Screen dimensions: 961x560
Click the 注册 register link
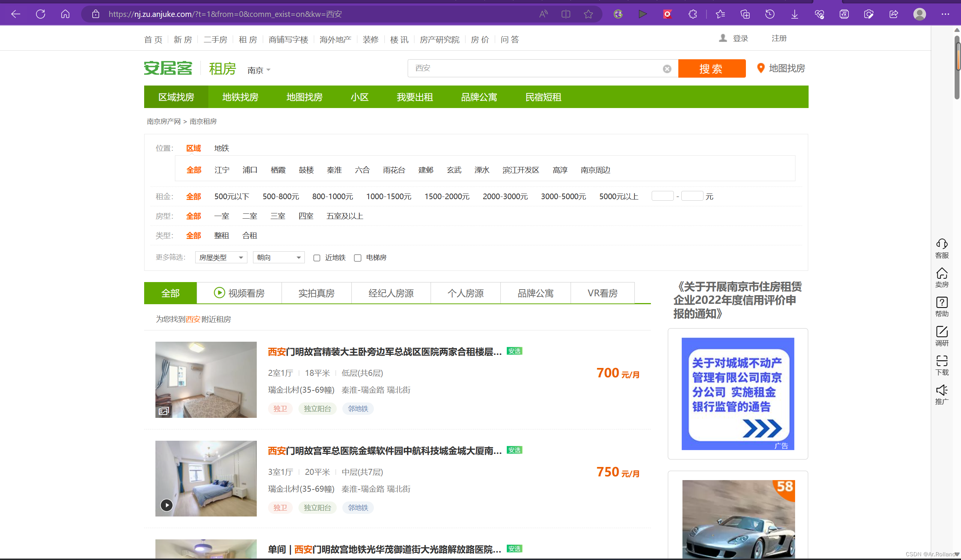(x=779, y=38)
